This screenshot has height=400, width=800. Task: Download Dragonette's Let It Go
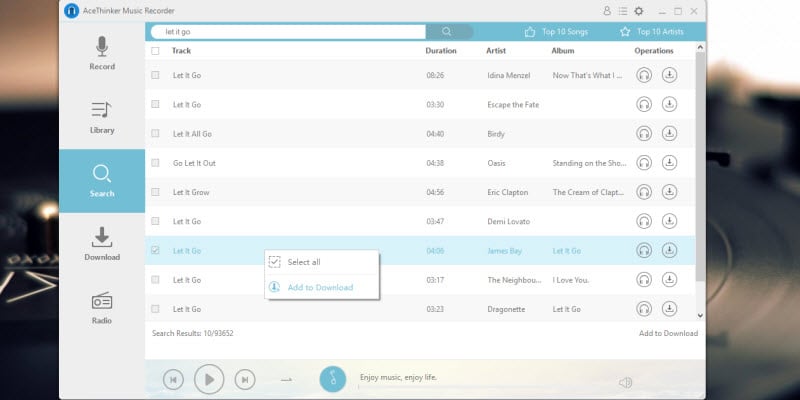(669, 309)
